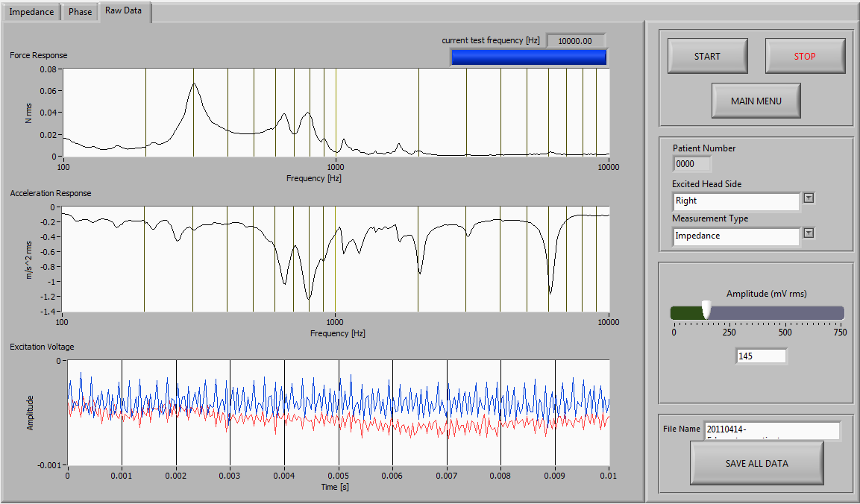The height and width of the screenshot is (504, 860).
Task: Open the Measurement Type dropdown arrow
Action: [x=809, y=233]
